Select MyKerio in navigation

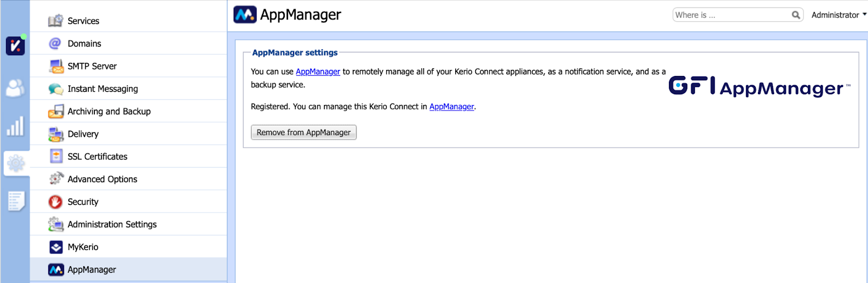(128, 247)
